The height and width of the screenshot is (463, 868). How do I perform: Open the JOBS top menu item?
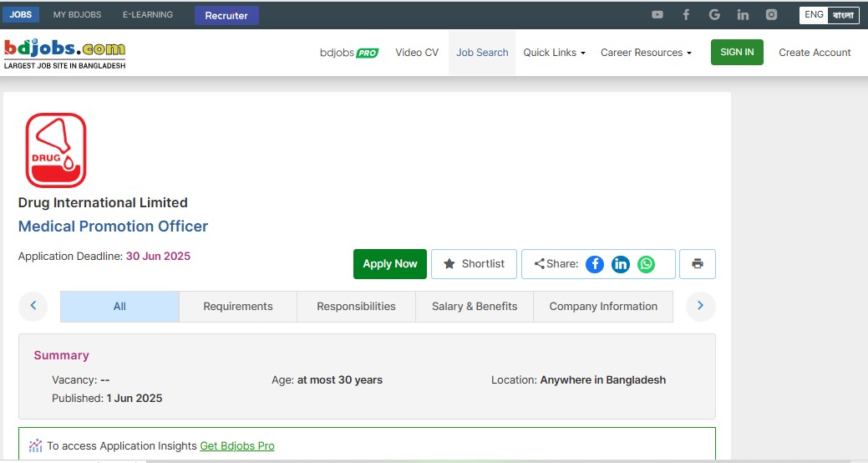(x=21, y=14)
